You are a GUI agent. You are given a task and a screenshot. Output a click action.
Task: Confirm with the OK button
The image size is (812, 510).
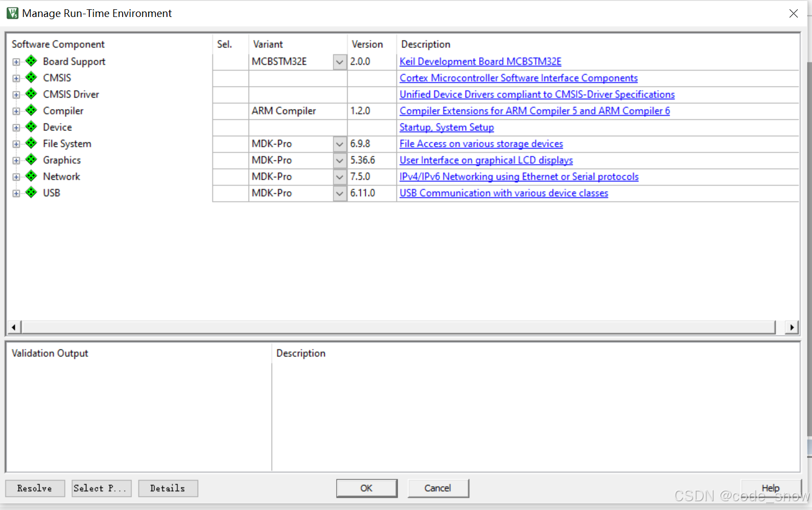point(367,488)
